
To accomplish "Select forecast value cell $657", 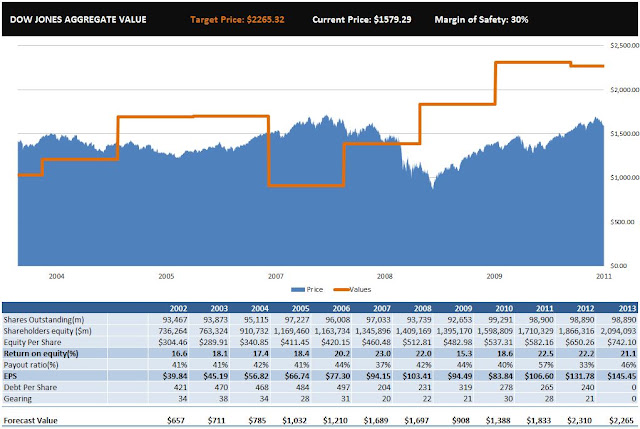I will coord(177,420).
